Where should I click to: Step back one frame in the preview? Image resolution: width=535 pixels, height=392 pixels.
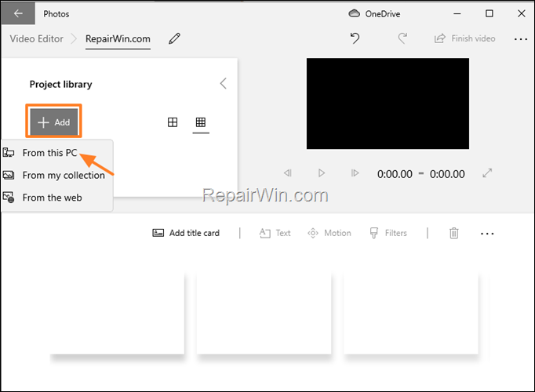pyautogui.click(x=288, y=173)
